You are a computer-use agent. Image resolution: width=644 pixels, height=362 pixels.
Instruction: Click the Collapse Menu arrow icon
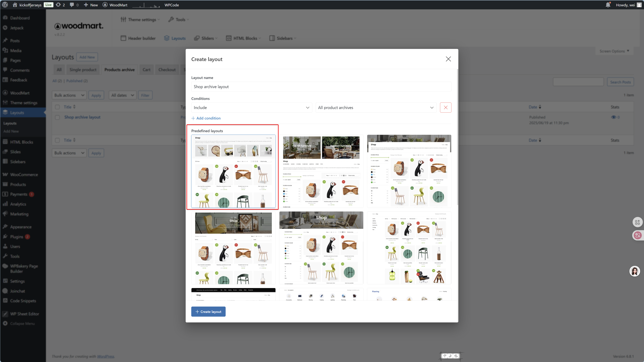tap(5, 323)
